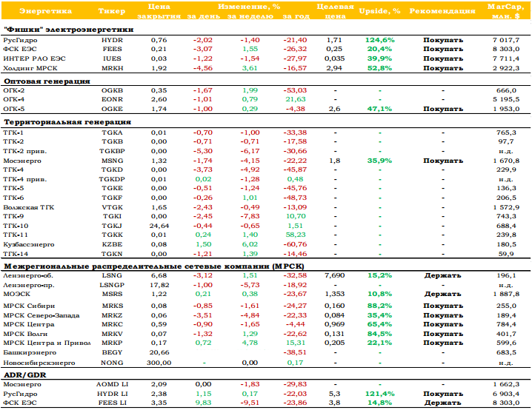Click ticker 'AOMD LI' cell
This screenshot has height=410, width=532.
pos(113,384)
